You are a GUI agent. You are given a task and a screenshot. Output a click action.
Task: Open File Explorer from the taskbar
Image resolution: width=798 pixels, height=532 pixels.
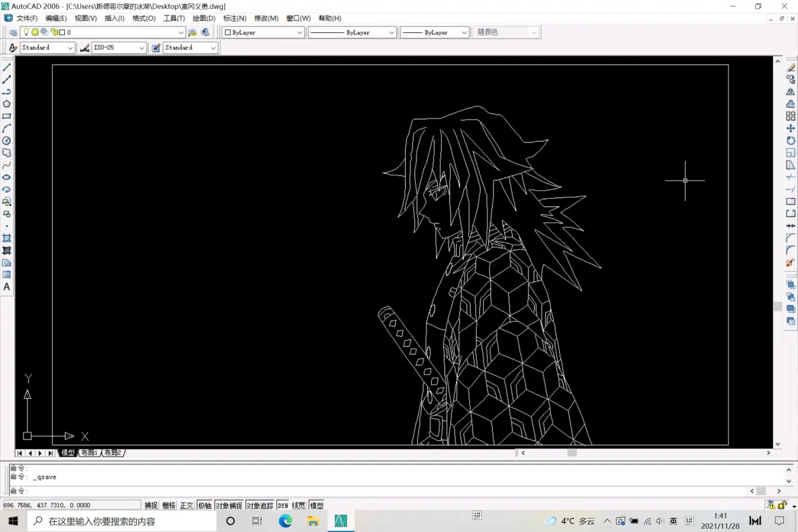tap(313, 521)
